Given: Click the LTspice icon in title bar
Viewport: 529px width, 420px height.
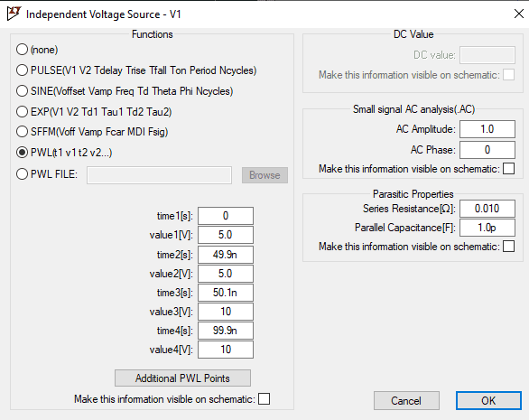Looking at the screenshot, I should coord(14,14).
